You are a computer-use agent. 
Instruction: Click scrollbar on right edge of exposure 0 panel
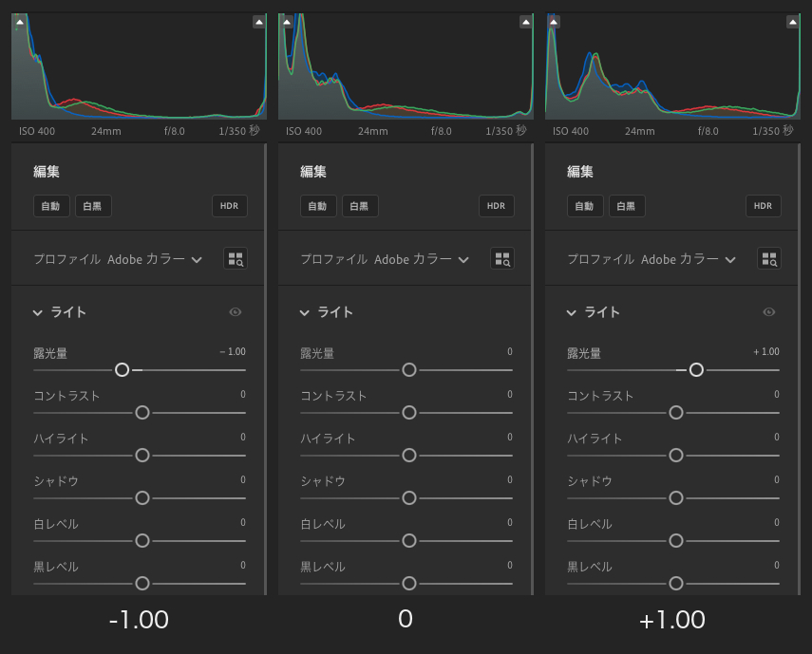532,369
